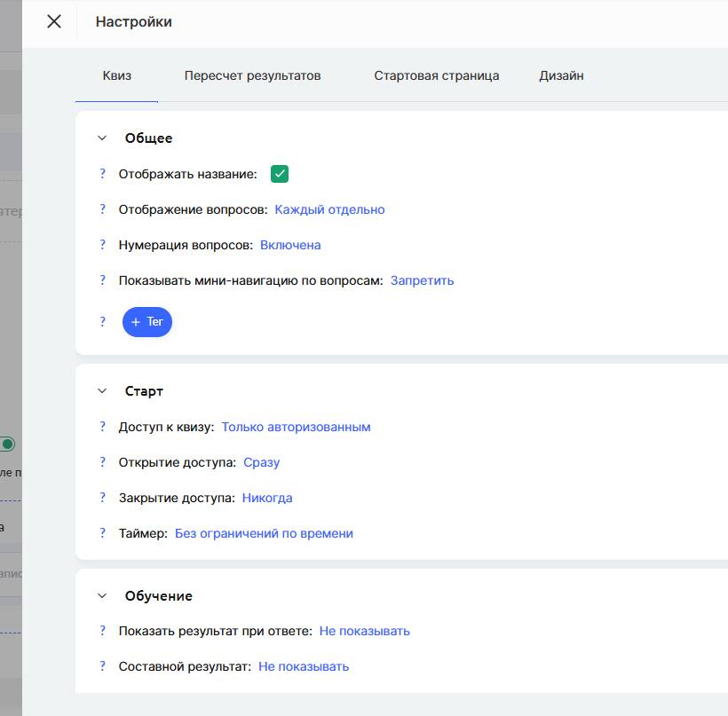
Task: Open help for Таймер setting
Action: click(x=103, y=533)
